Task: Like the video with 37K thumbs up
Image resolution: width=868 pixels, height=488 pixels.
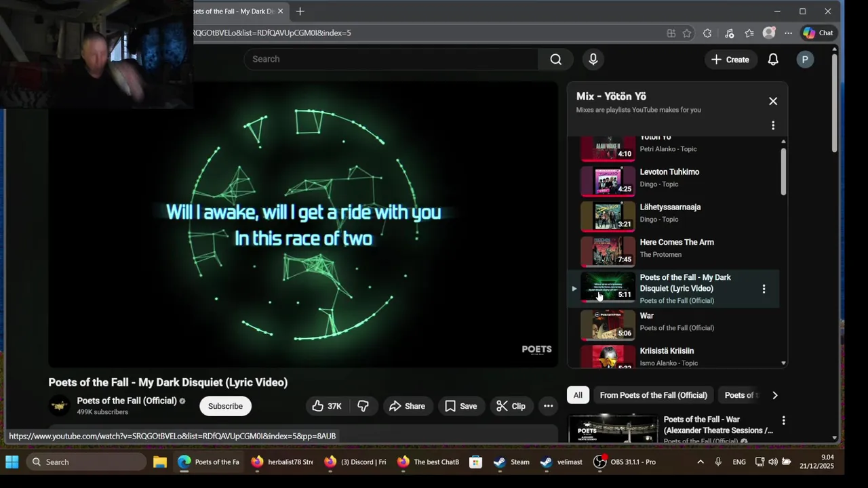Action: [327, 406]
